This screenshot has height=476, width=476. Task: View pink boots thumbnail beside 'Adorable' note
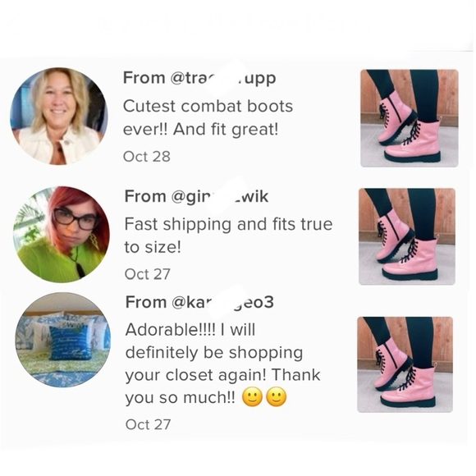coord(405,364)
